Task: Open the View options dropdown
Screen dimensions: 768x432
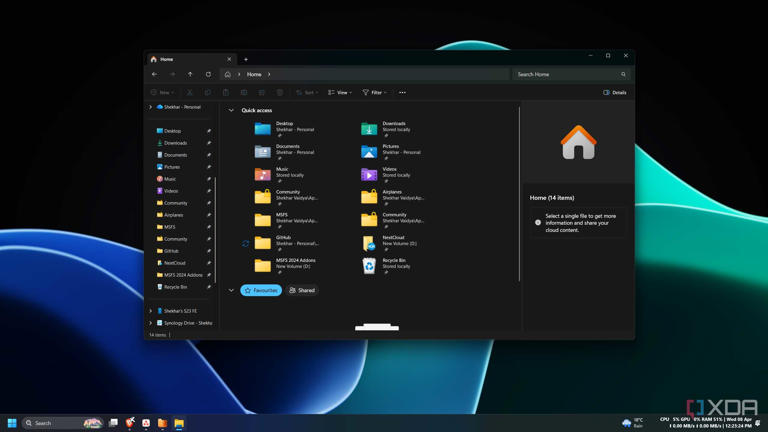Action: coord(340,92)
